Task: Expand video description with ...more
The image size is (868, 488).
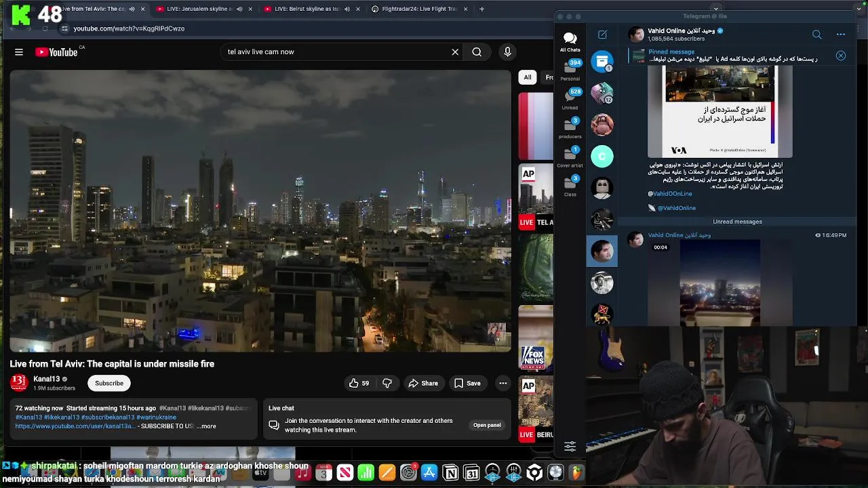Action: coord(206,426)
